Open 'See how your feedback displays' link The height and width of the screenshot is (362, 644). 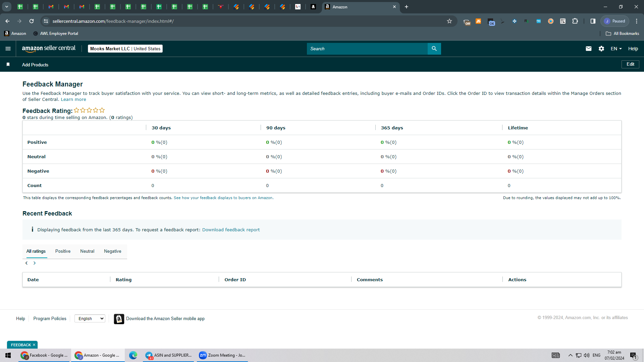pyautogui.click(x=223, y=198)
